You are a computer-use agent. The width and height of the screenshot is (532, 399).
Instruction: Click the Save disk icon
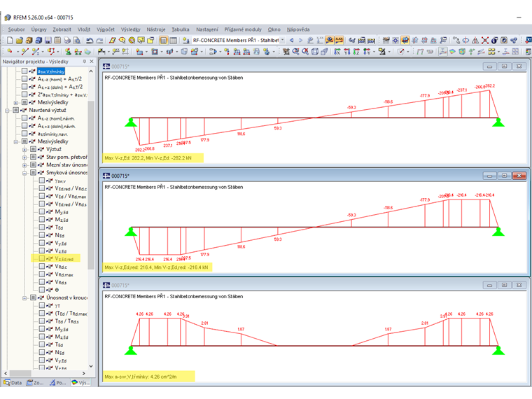coord(48,41)
